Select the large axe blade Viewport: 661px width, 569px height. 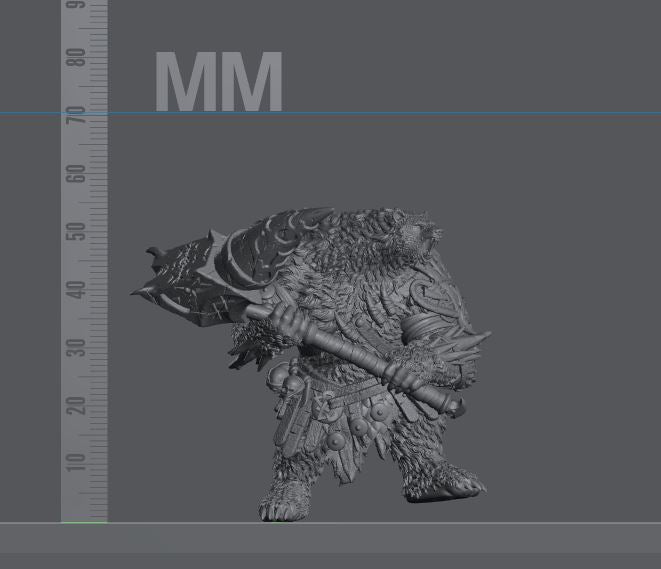coord(190,285)
